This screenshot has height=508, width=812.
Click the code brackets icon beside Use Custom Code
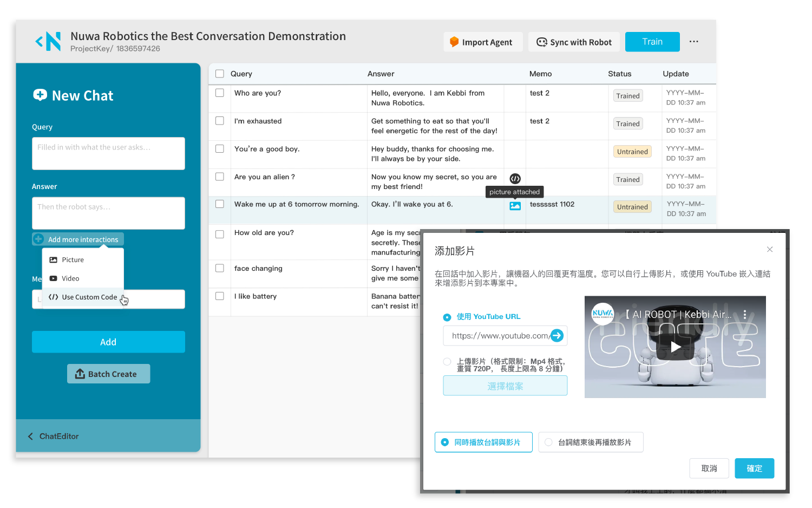click(x=54, y=297)
